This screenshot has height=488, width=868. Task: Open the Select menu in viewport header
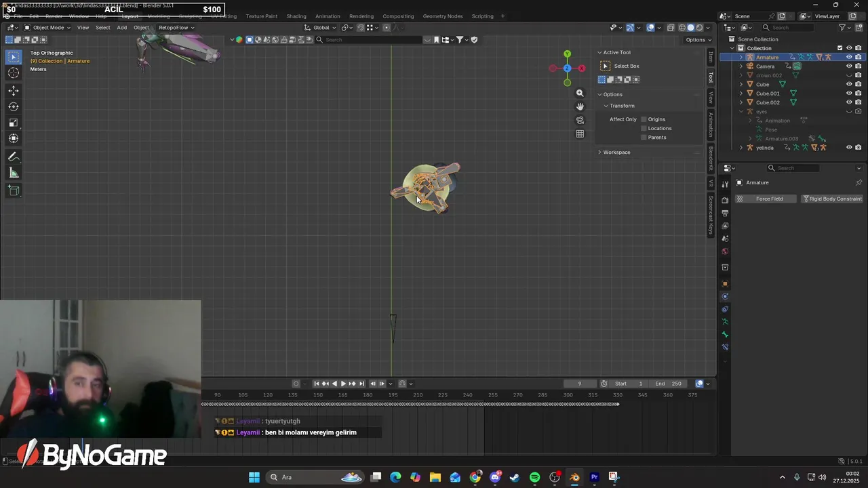pyautogui.click(x=102, y=28)
